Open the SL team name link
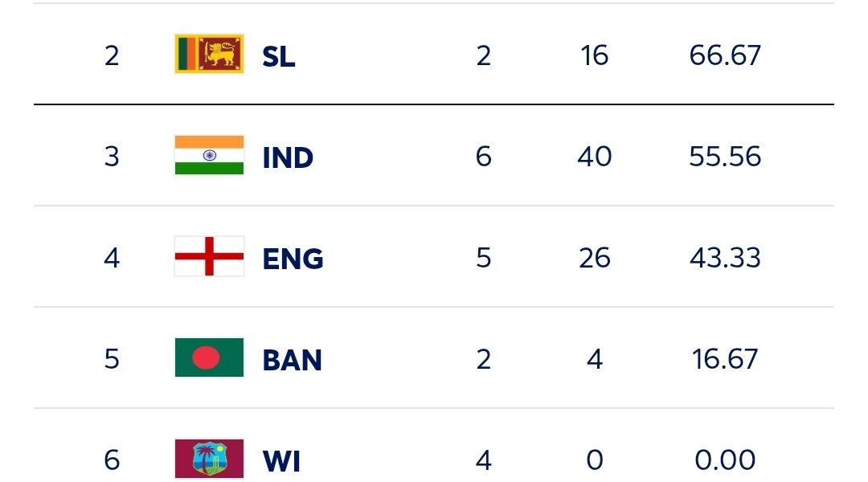The image size is (868, 482). click(x=279, y=56)
